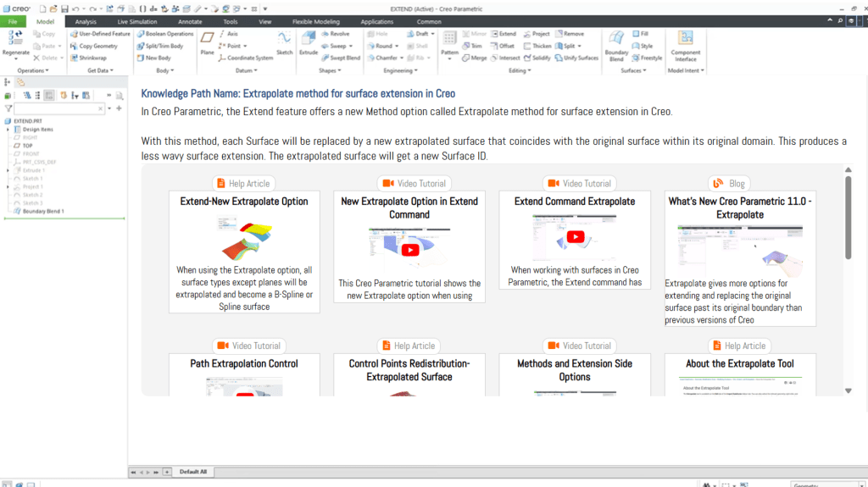Viewport: 868px width, 487px height.
Task: Click the model tree search field
Action: pos(58,109)
